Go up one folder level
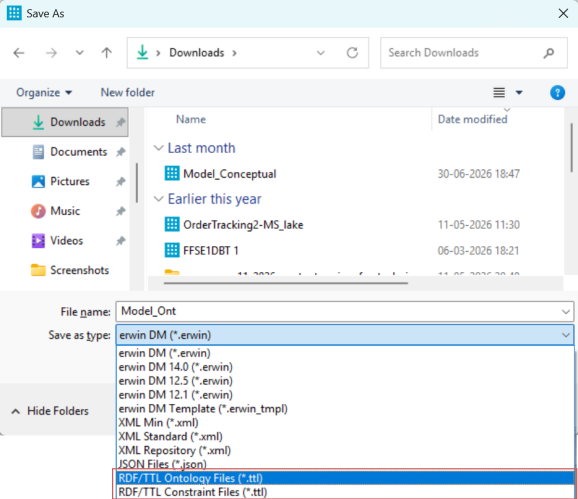The width and height of the screenshot is (578, 499). [x=107, y=53]
